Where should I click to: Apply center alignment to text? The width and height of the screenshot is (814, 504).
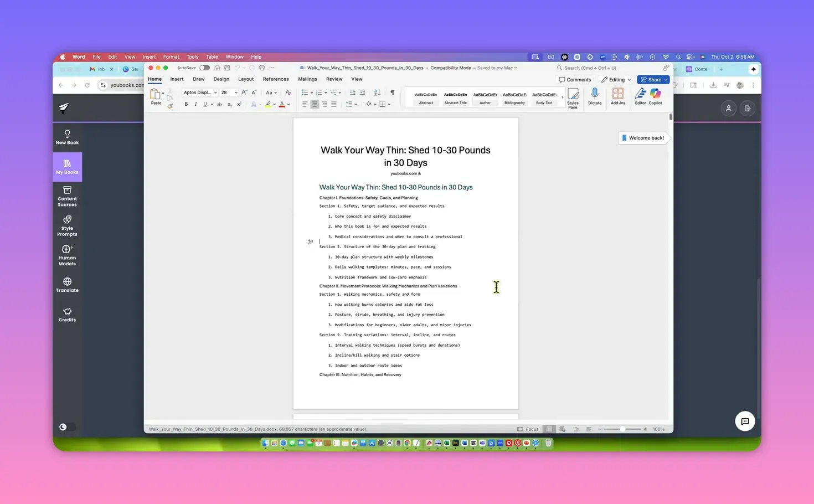(x=315, y=104)
